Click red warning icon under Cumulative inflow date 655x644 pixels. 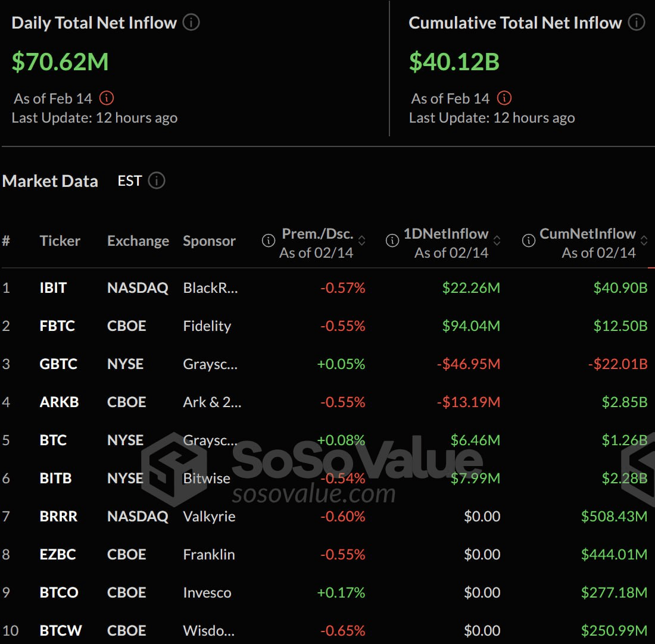504,98
